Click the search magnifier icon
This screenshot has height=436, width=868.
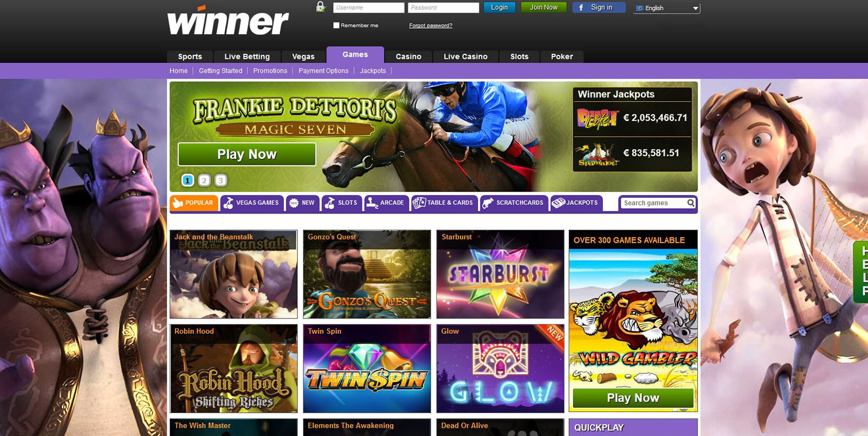(690, 203)
